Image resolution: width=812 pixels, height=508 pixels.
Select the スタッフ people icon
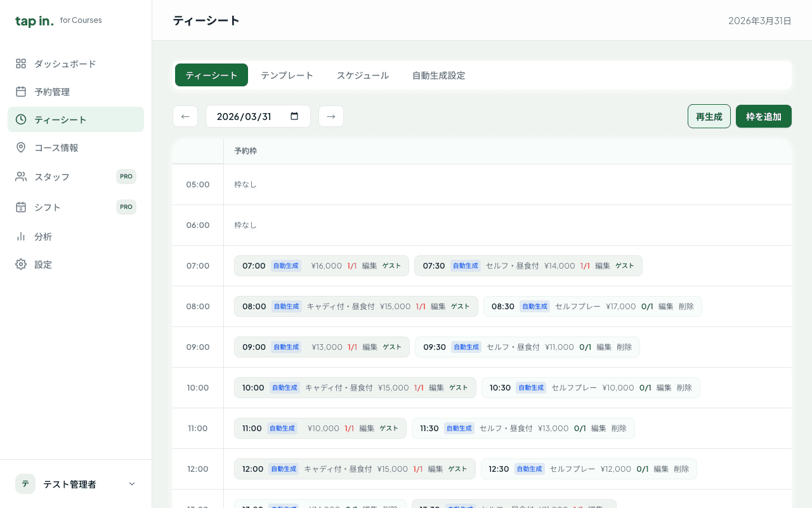coord(20,177)
